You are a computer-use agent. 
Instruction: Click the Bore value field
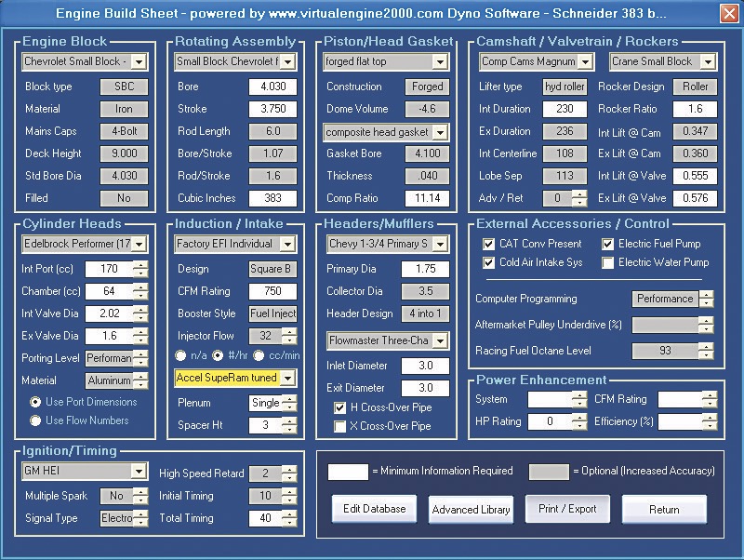pos(272,87)
